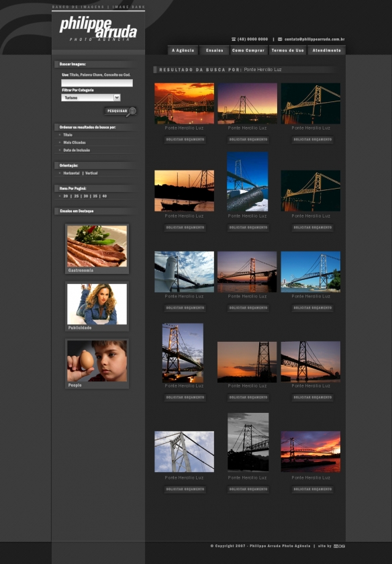Click the Buscar Imagens heading
Image resolution: width=392 pixels, height=564 pixels.
tap(72, 64)
